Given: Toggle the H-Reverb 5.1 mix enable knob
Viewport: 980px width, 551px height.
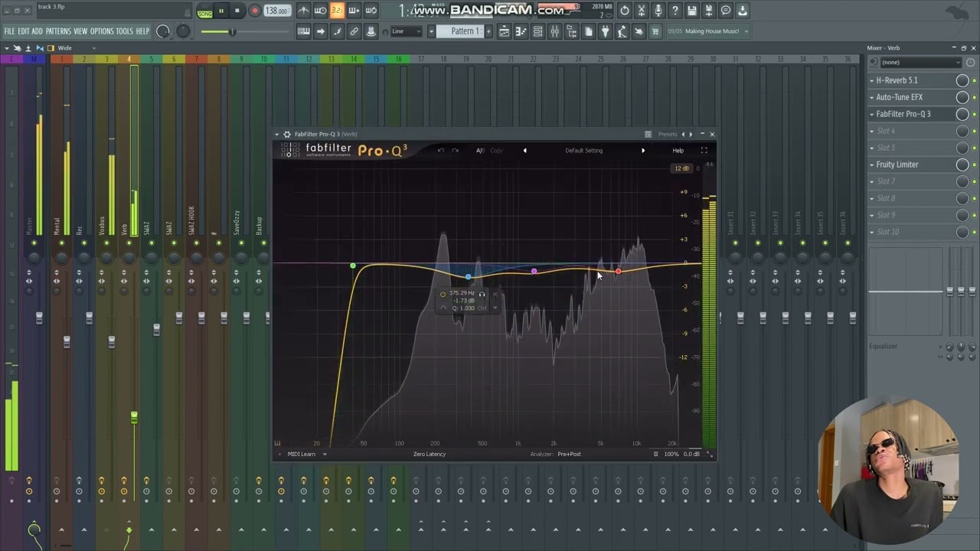Looking at the screenshot, I should (962, 80).
